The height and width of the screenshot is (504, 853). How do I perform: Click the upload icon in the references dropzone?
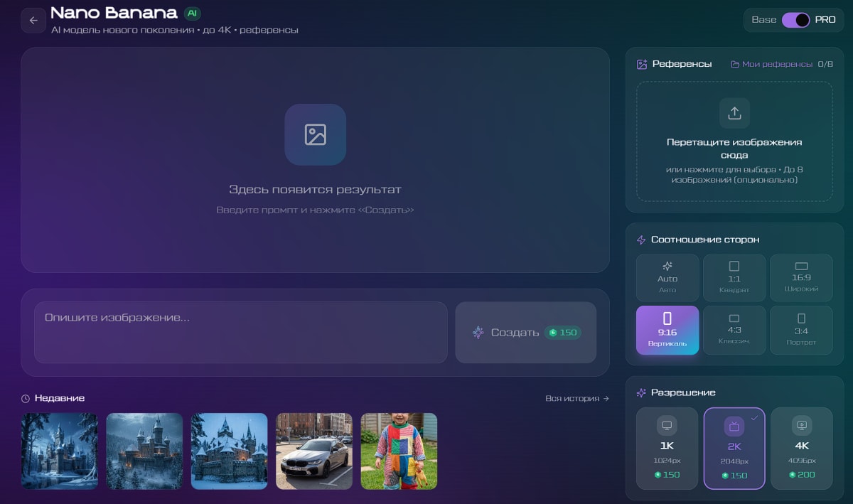734,113
